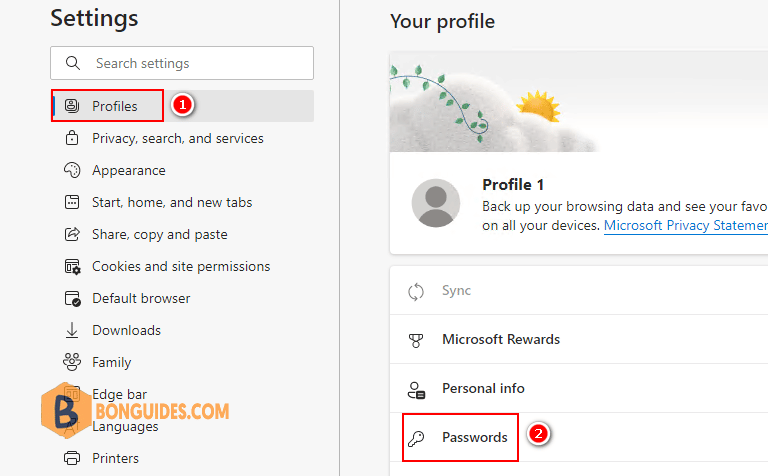Click the Passwords key icon

tap(416, 438)
